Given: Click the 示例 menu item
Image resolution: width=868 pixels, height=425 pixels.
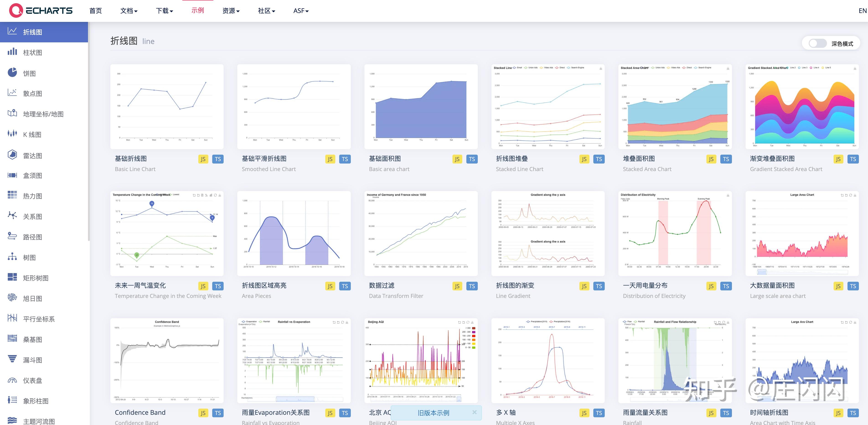Looking at the screenshot, I should (x=198, y=10).
